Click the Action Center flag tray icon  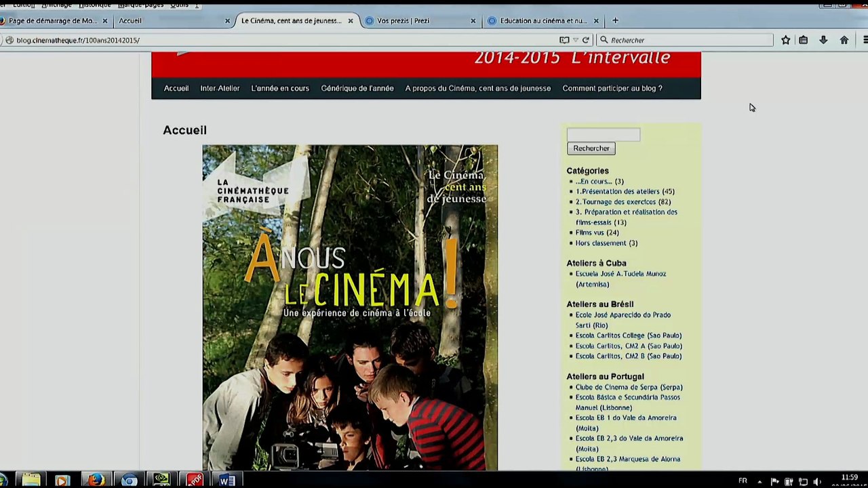coord(774,481)
